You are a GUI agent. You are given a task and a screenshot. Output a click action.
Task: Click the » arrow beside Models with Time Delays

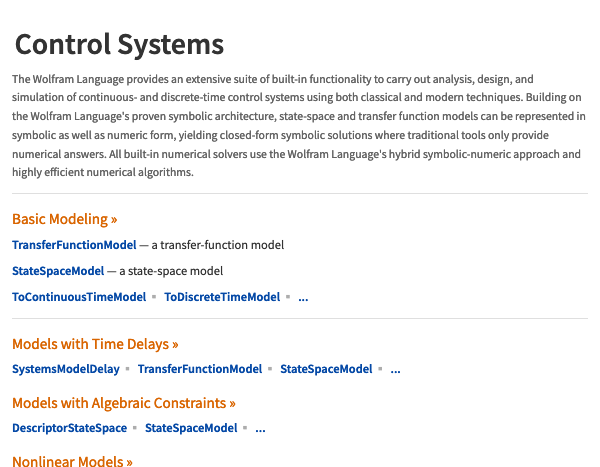175,345
